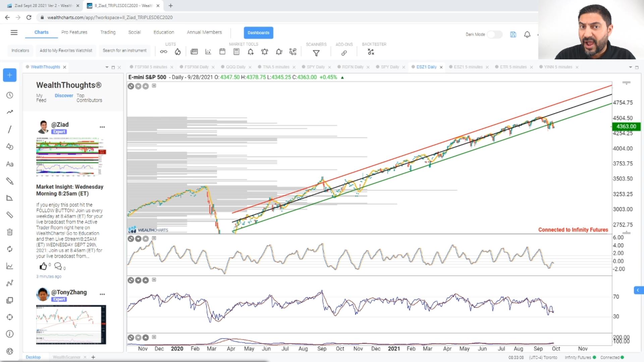Open the hamburger main menu
This screenshot has width=644, height=362.
click(x=14, y=33)
